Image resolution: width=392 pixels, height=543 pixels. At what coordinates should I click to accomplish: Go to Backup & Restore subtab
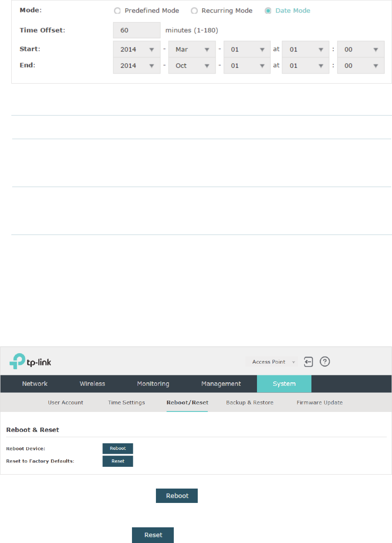(250, 402)
